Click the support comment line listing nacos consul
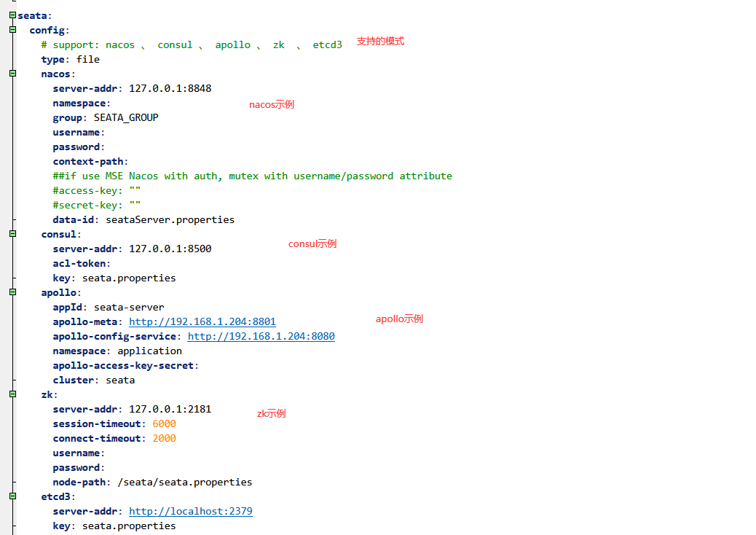The width and height of the screenshot is (756, 535). tap(192, 45)
